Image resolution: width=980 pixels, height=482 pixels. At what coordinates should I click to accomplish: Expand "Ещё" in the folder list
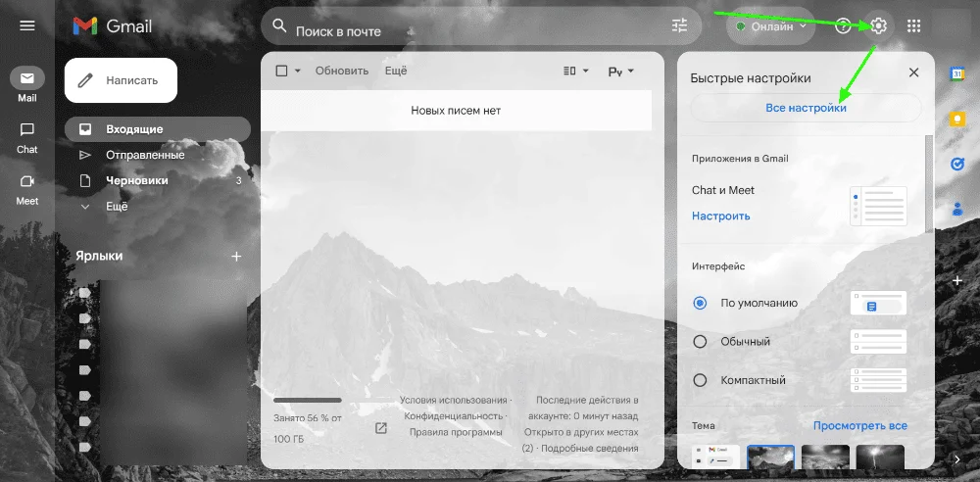pyautogui.click(x=117, y=207)
